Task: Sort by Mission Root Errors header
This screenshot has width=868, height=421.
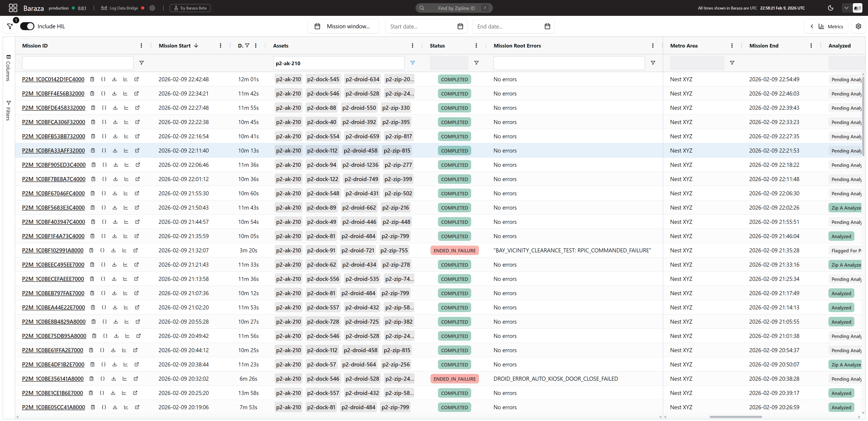Action: click(x=517, y=45)
